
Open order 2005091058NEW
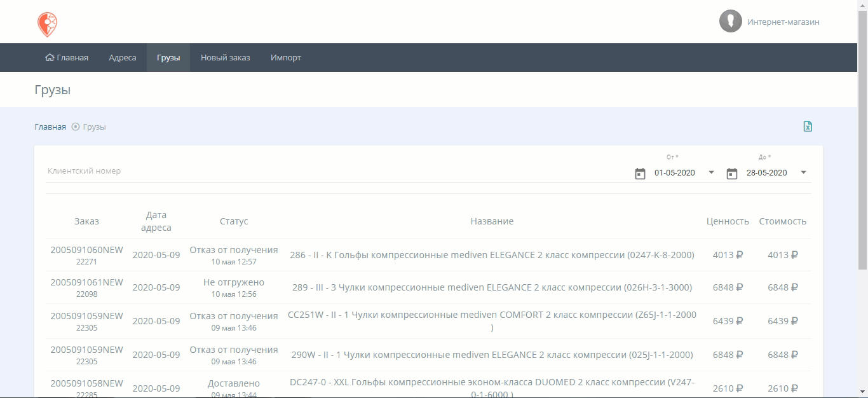[86, 383]
